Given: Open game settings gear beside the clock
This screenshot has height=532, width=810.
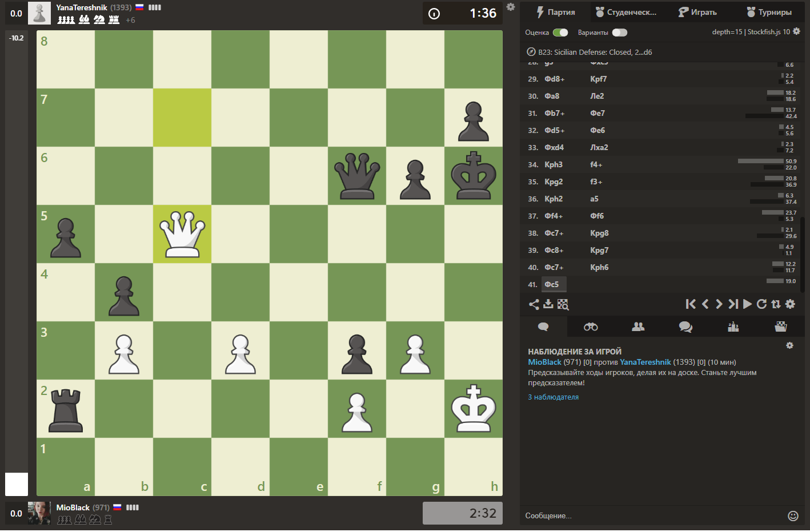Looking at the screenshot, I should pyautogui.click(x=511, y=6).
